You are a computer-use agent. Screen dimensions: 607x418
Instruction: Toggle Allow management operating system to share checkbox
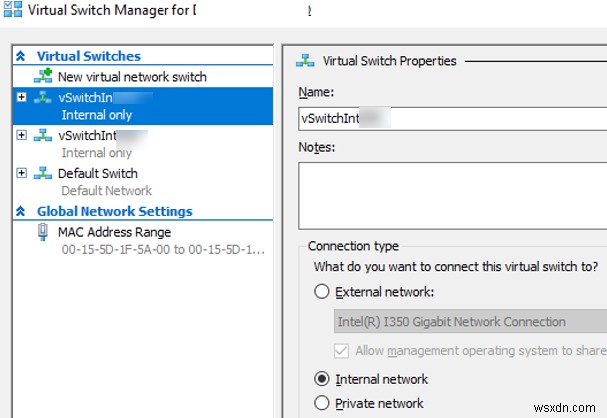[x=341, y=351]
